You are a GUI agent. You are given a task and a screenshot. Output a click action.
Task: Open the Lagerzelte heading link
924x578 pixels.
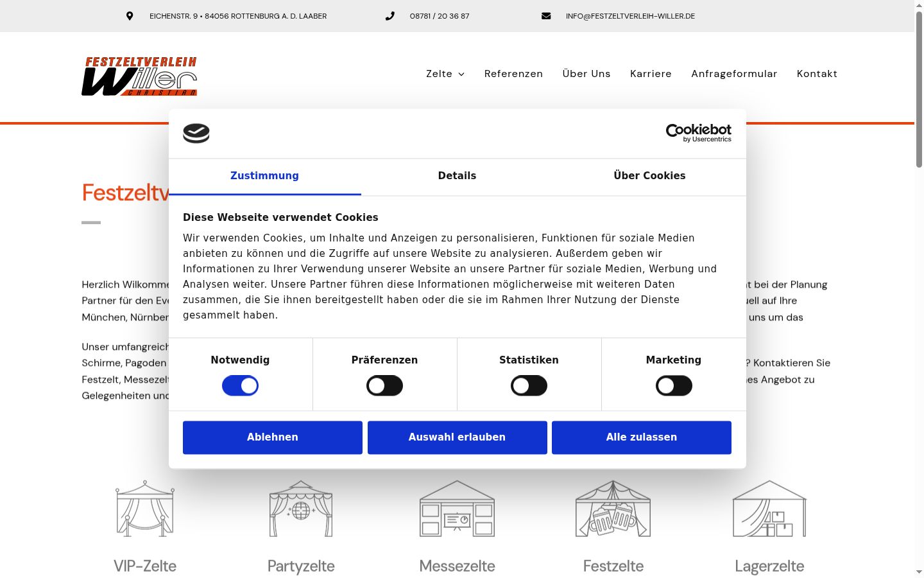tap(769, 566)
